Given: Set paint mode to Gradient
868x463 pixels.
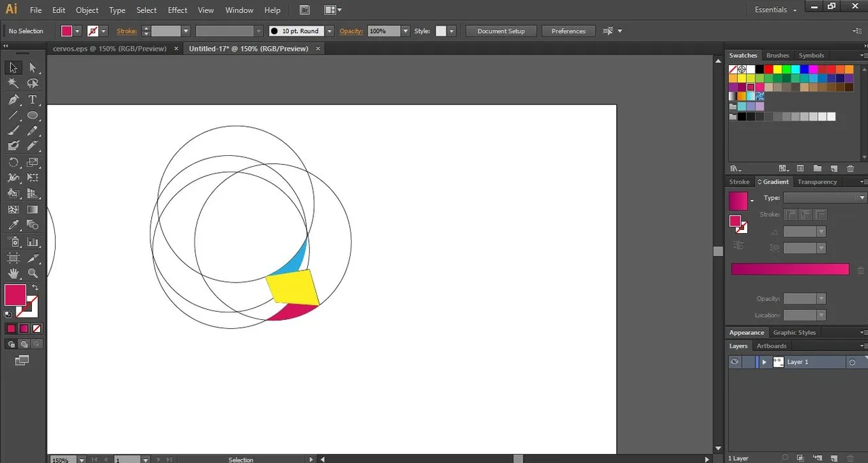Looking at the screenshot, I should (x=24, y=329).
